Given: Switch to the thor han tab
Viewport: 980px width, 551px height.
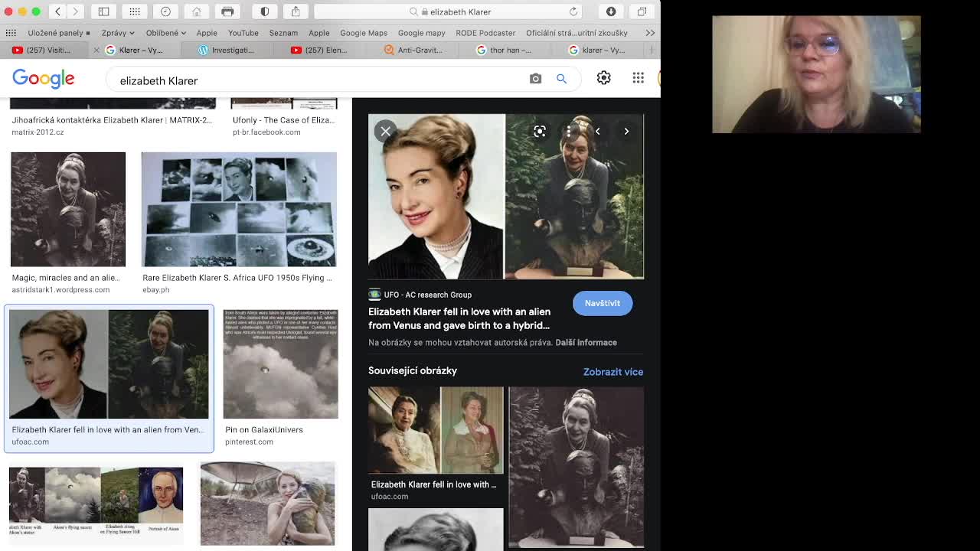Looking at the screenshot, I should [504, 50].
